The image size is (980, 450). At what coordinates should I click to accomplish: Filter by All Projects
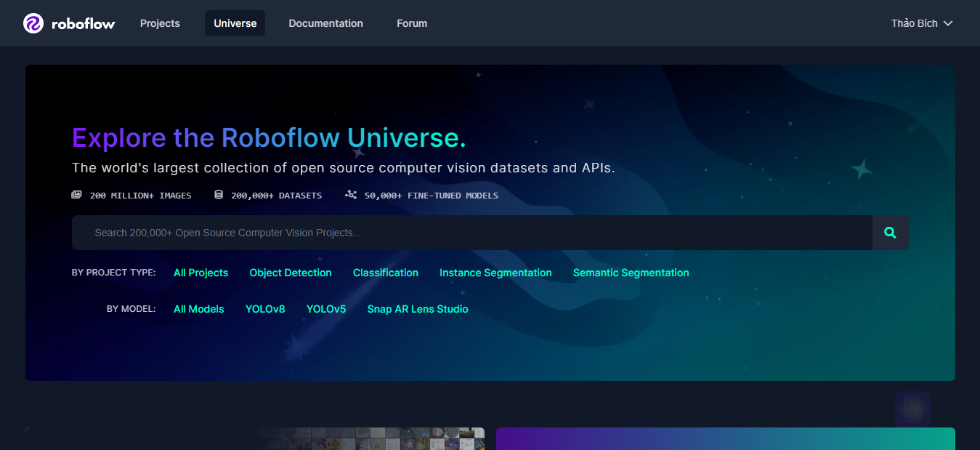[201, 273]
